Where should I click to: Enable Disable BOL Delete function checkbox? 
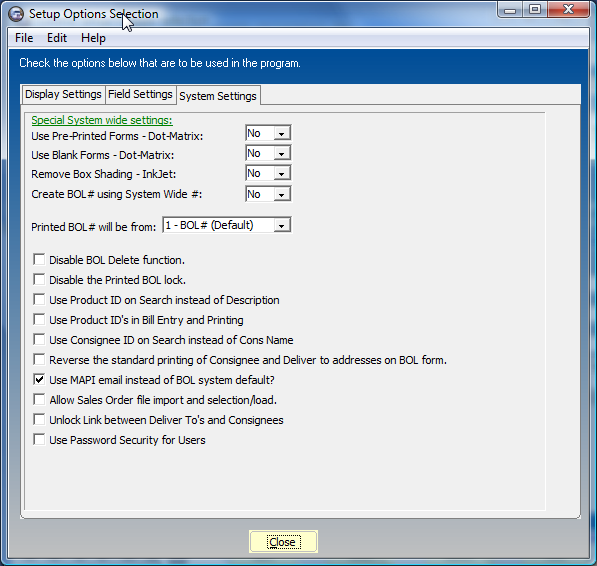click(x=39, y=260)
